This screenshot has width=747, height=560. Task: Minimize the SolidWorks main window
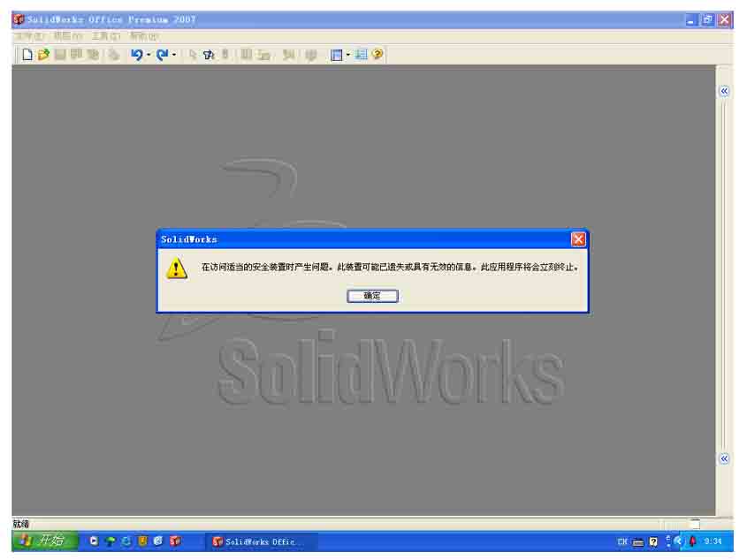690,20
